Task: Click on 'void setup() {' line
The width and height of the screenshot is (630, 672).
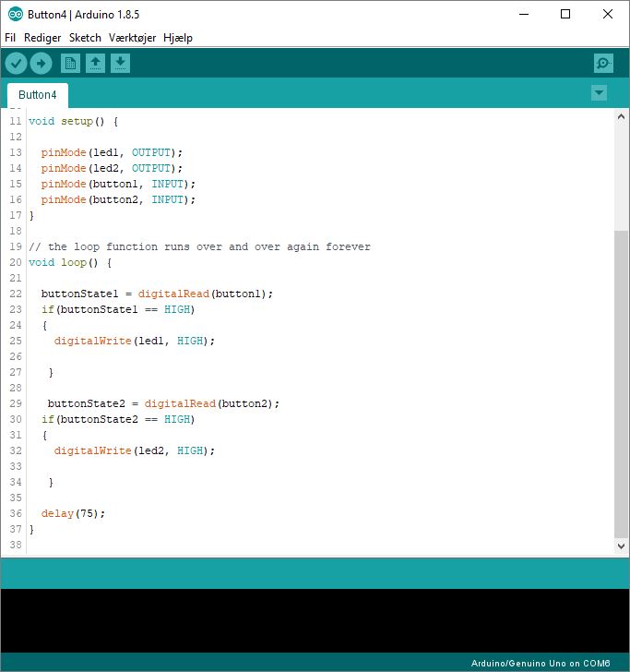Action: point(73,121)
